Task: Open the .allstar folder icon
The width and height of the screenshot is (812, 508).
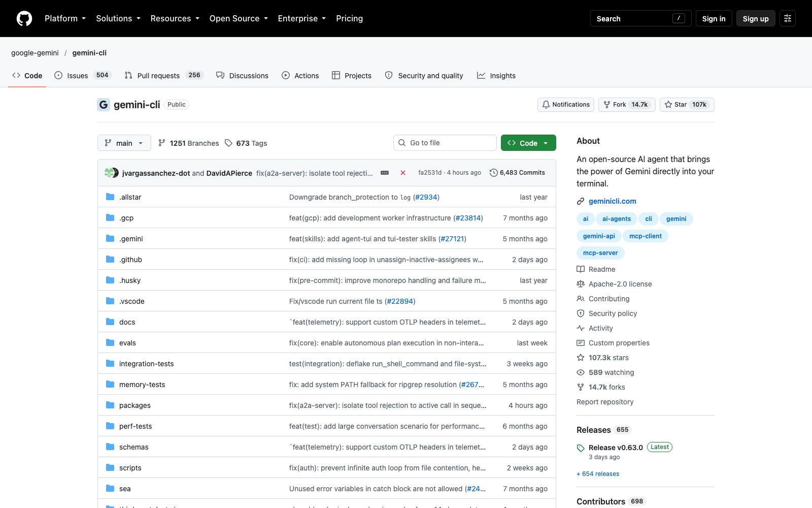Action: tap(110, 197)
